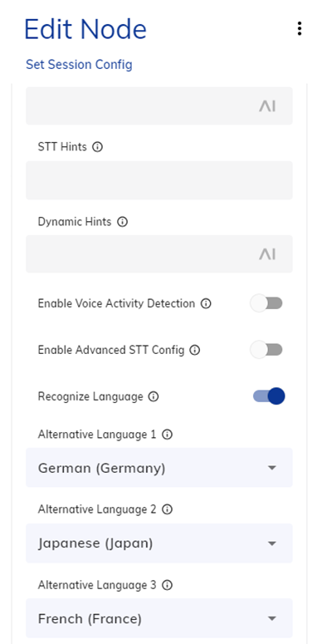Click the Set Session Config link

[79, 65]
